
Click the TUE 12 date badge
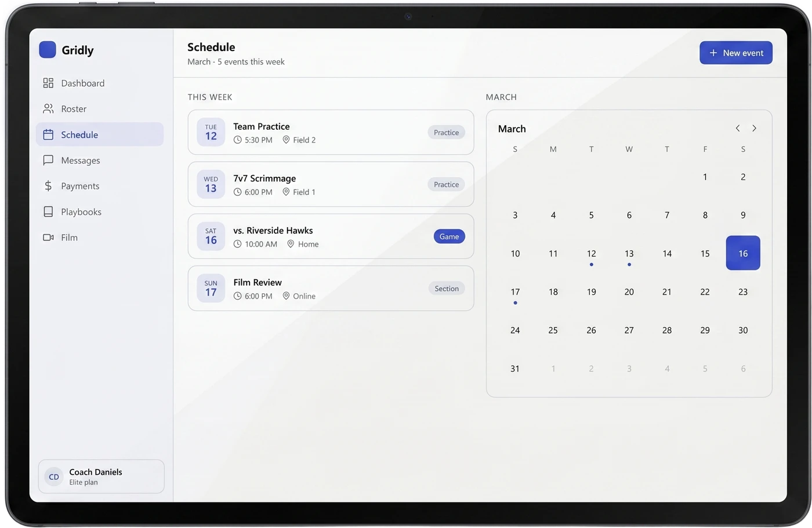click(x=211, y=132)
